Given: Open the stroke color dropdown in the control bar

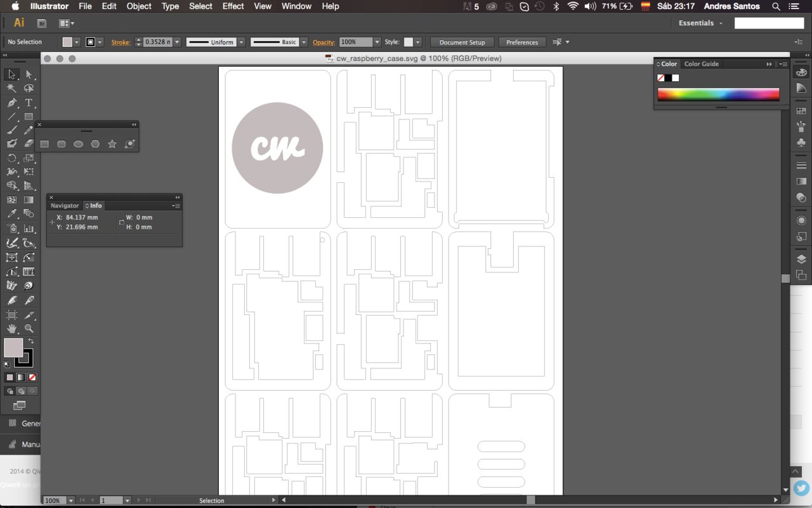Looking at the screenshot, I should pyautogui.click(x=100, y=42).
